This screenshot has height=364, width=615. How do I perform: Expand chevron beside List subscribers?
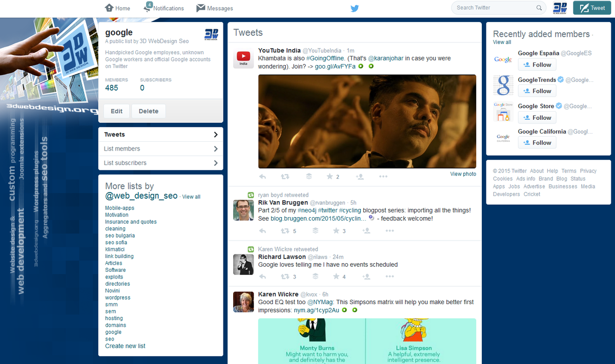click(216, 163)
